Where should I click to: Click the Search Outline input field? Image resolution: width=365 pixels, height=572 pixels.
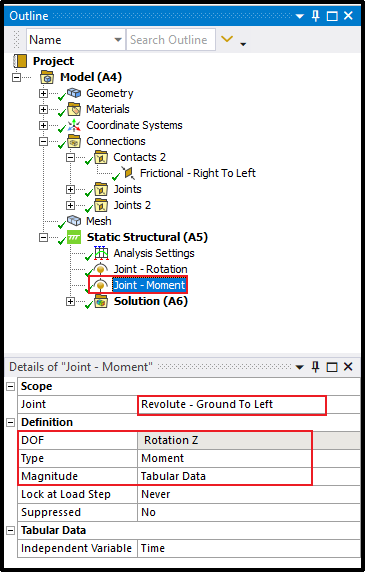click(x=171, y=40)
